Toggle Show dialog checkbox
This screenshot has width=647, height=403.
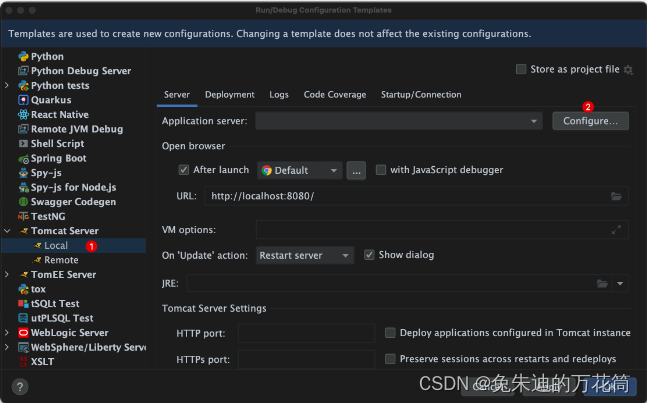(x=369, y=255)
